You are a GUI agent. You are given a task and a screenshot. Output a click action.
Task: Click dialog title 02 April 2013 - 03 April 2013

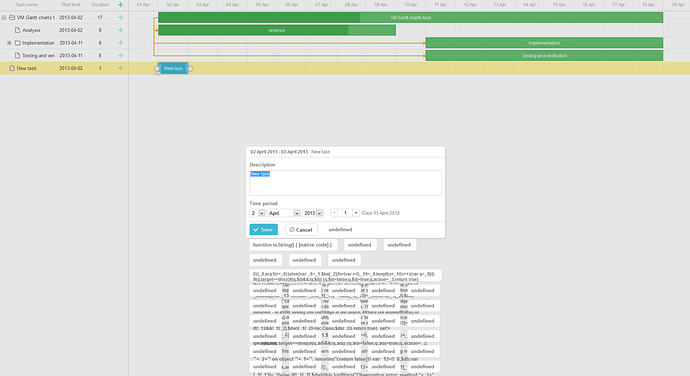tap(279, 152)
